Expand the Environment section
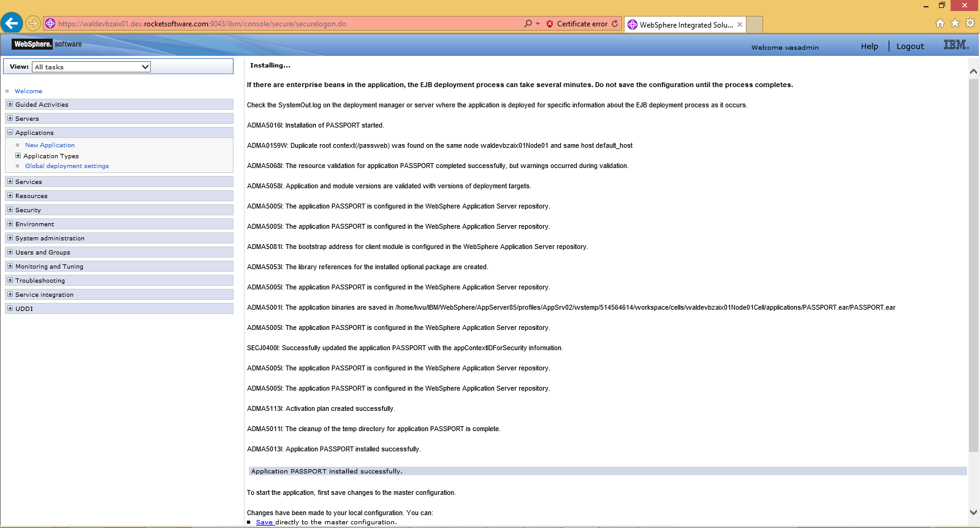The width and height of the screenshot is (980, 528). pos(10,224)
